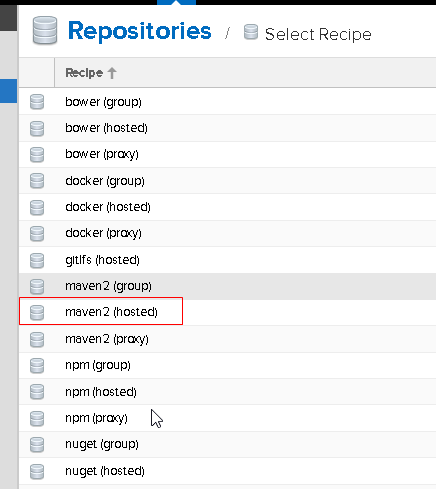Click the database icon beside maven2 (hosted)
Image resolution: width=436 pixels, height=489 pixels.
[37, 313]
